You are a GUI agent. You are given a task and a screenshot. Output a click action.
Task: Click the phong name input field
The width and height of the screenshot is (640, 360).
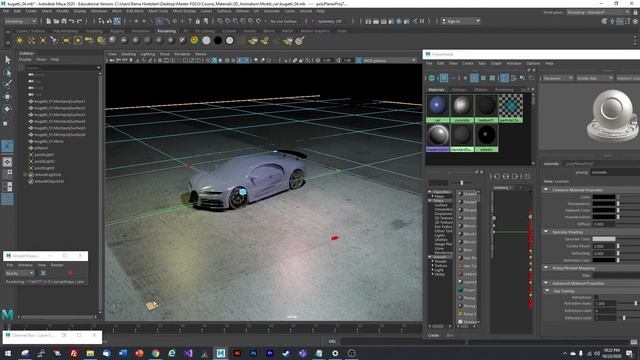pos(615,172)
